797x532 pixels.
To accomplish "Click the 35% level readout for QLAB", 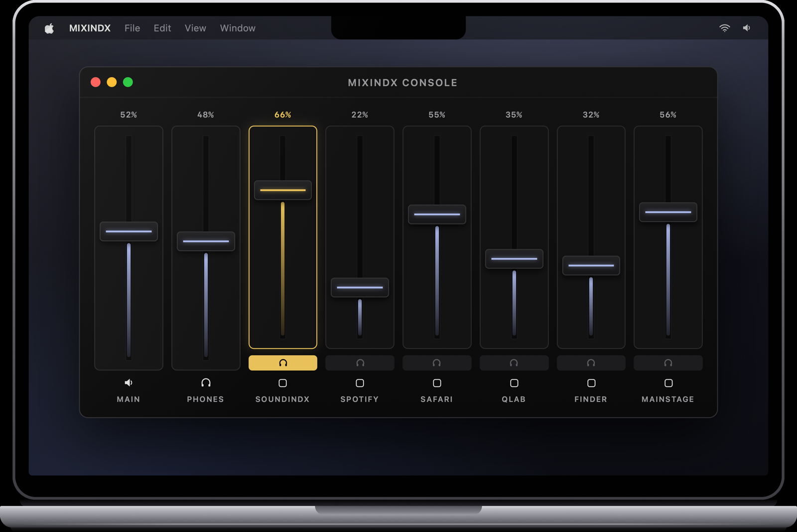I will coord(514,115).
